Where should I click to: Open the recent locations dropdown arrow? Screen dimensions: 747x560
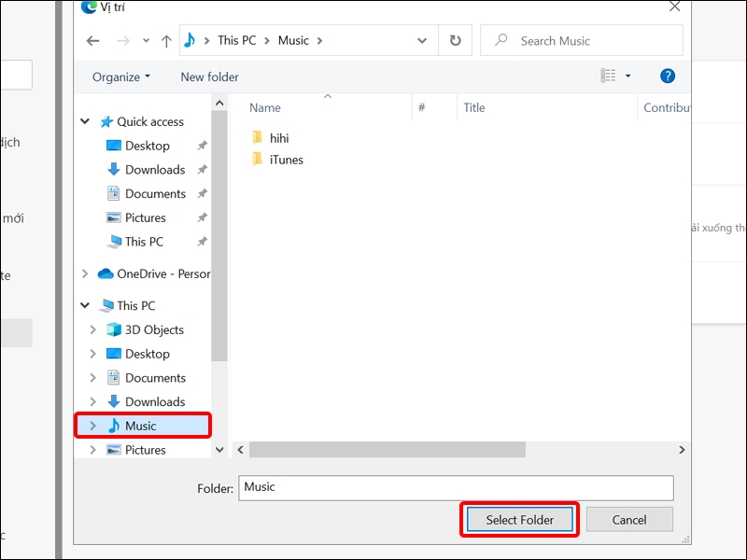(147, 41)
